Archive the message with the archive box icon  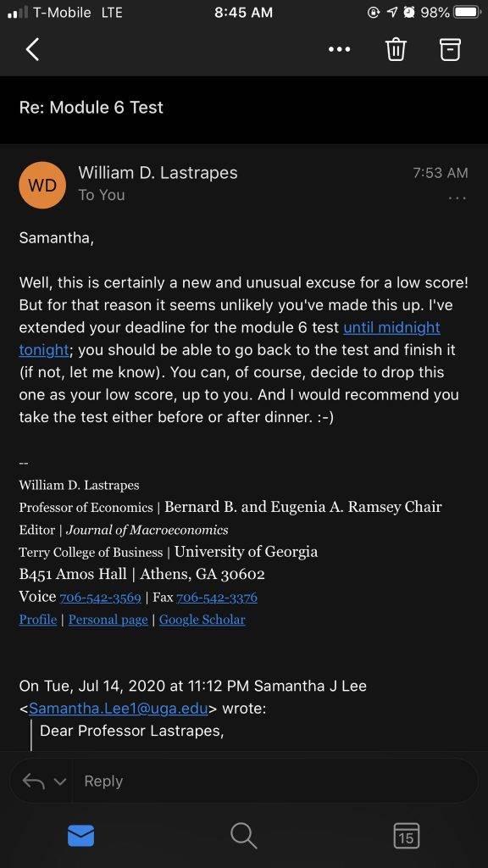tap(450, 49)
